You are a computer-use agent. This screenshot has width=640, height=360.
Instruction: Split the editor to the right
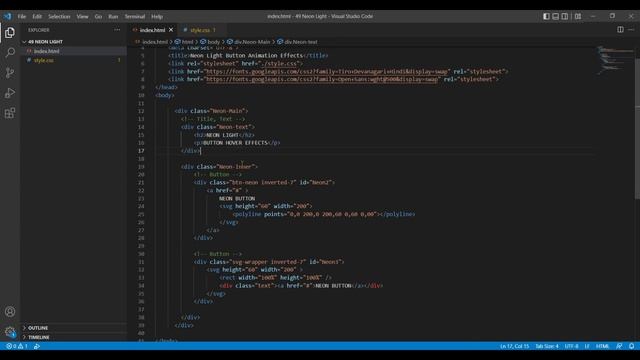click(620, 29)
